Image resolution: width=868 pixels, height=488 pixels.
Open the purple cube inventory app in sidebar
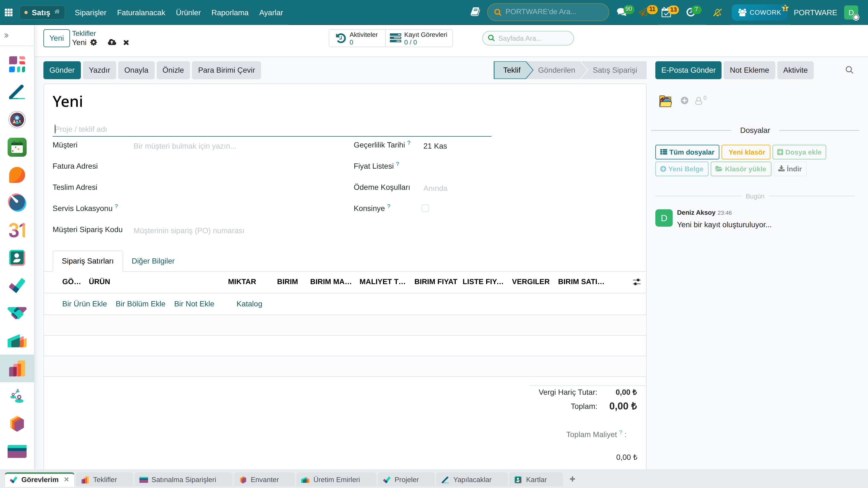tap(17, 424)
